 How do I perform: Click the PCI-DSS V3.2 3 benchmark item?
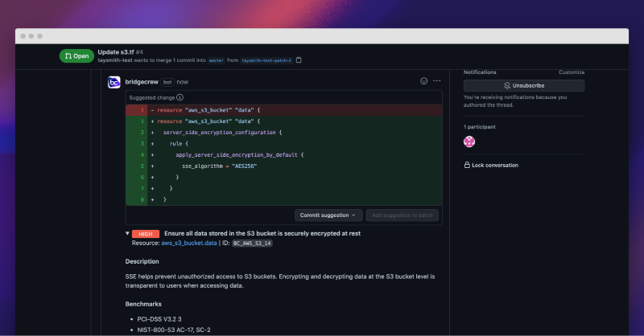tap(159, 319)
